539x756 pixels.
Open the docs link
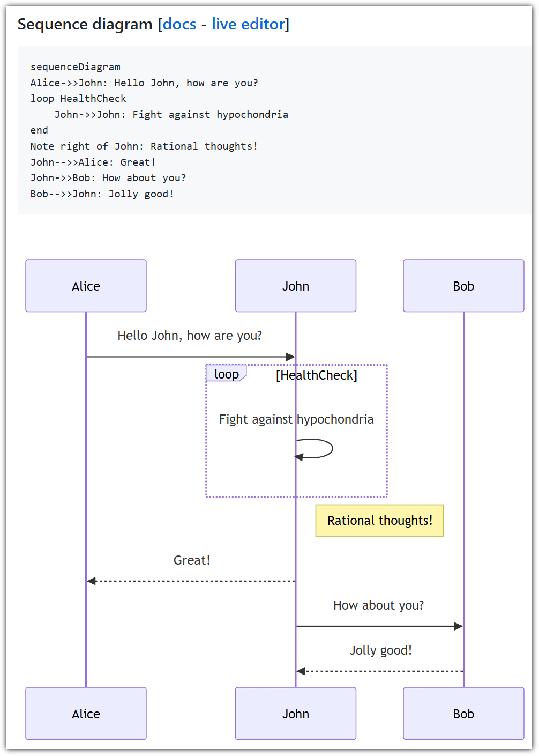click(179, 24)
